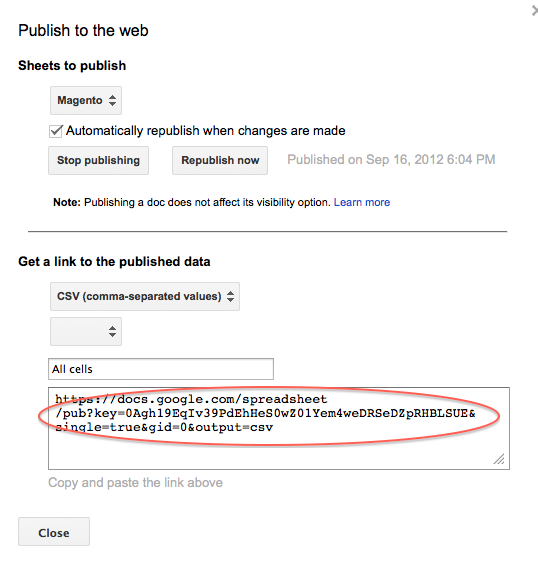Grab the resize grip of the URL box
The width and height of the screenshot is (538, 566).
(499, 459)
